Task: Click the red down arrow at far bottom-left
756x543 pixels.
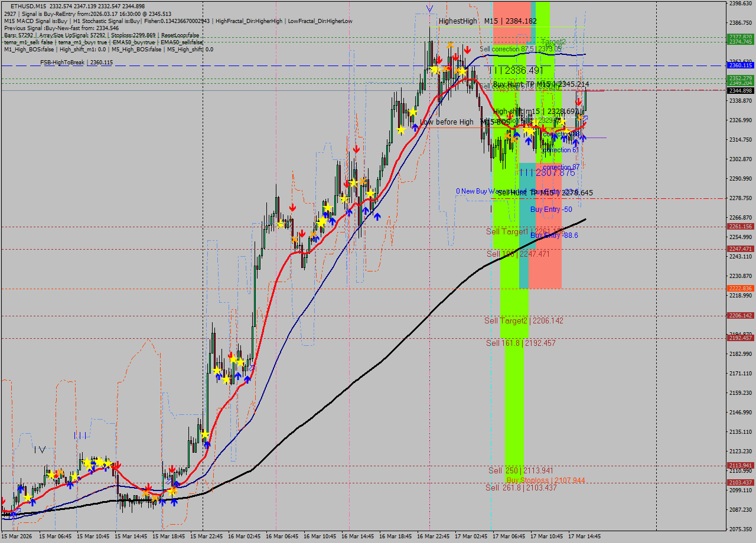Action: pyautogui.click(x=4, y=501)
